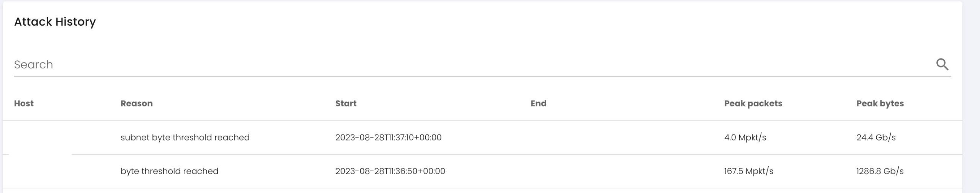980x193 pixels.
Task: Sort by End column header
Action: pos(538,103)
